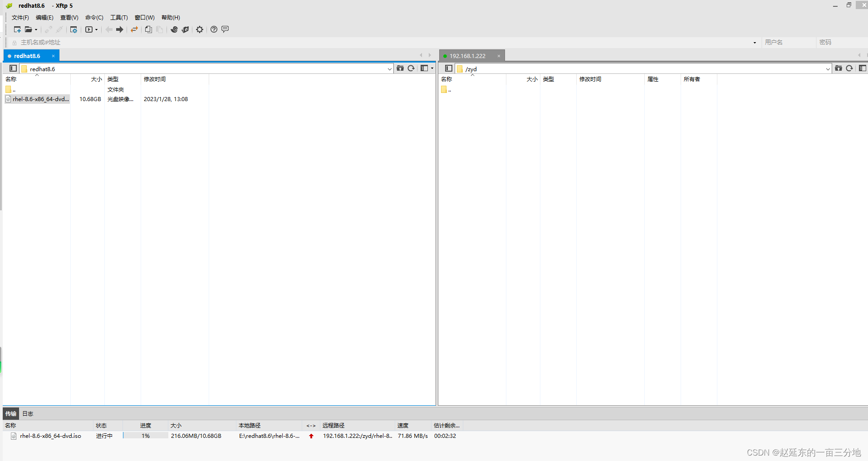Expand the terminal icon dropdown arrow
Image resolution: width=868 pixels, height=461 pixels.
pos(96,30)
